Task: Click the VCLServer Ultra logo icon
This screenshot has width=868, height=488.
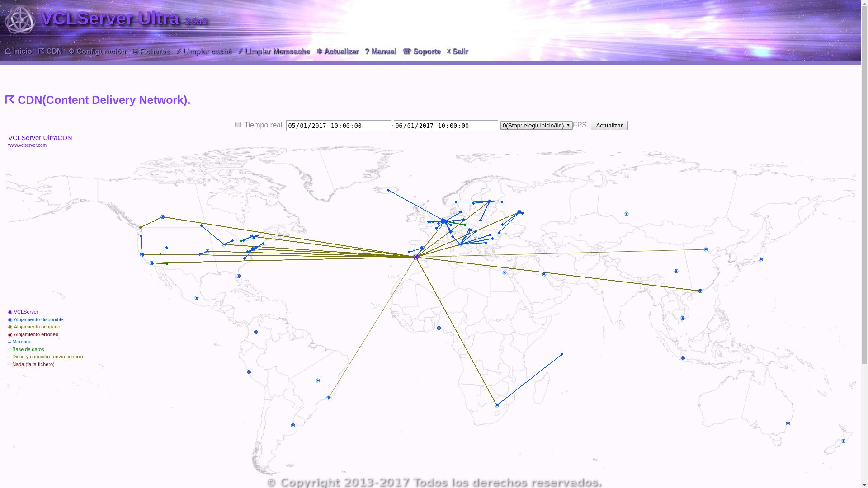Action: click(x=19, y=19)
